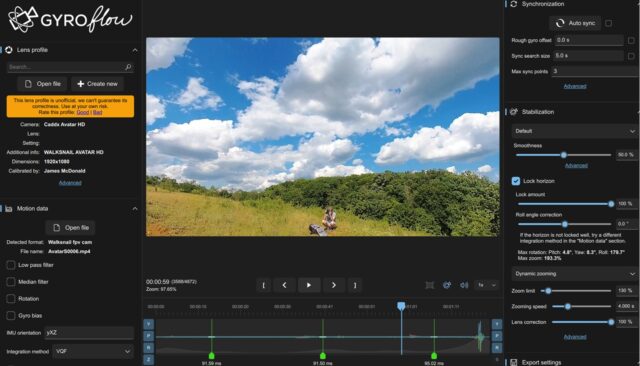This screenshot has height=366, width=640.
Task: Click the Rough gyro offset value field
Action: 589,40
